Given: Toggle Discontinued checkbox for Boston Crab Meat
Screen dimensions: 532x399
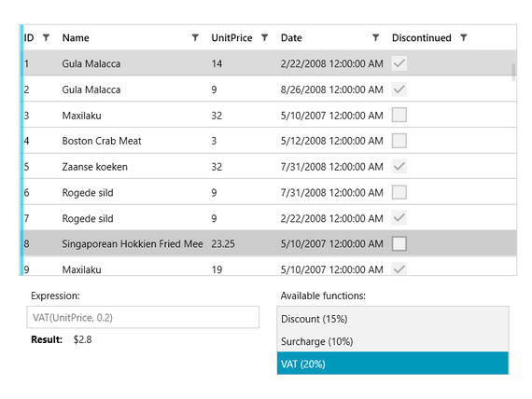Looking at the screenshot, I should [x=399, y=141].
